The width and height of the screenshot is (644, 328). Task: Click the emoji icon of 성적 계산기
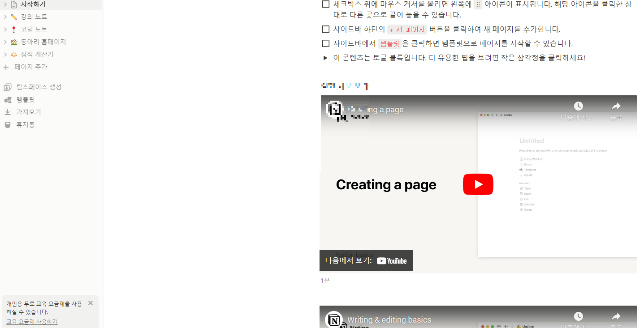(14, 54)
